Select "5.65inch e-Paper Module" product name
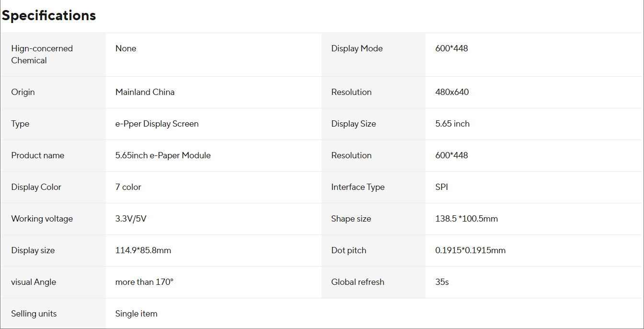The image size is (644, 329). click(x=163, y=155)
